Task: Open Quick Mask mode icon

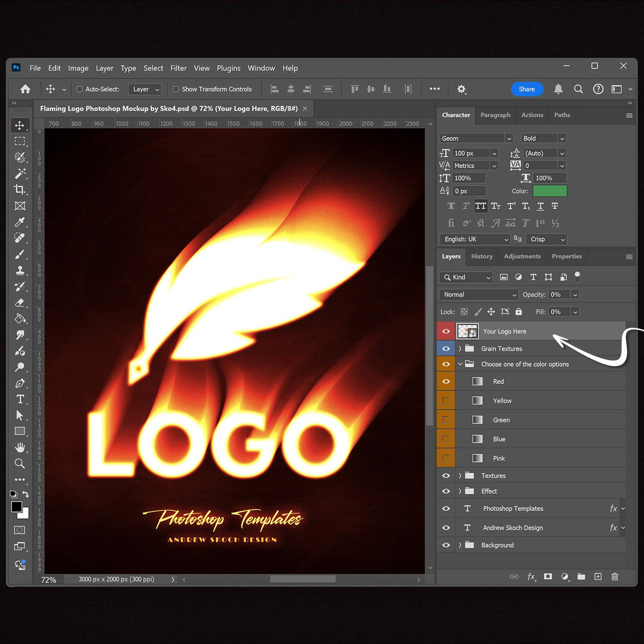Action: pos(20,530)
